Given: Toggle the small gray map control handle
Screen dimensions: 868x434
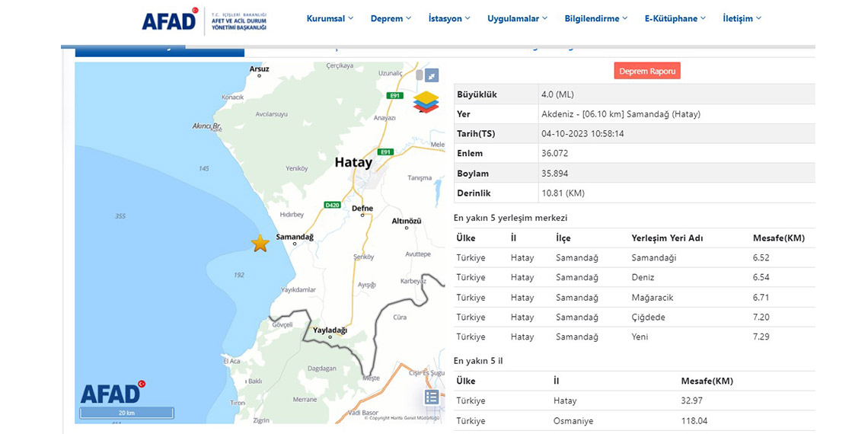Looking at the screenshot, I should pos(419,75).
